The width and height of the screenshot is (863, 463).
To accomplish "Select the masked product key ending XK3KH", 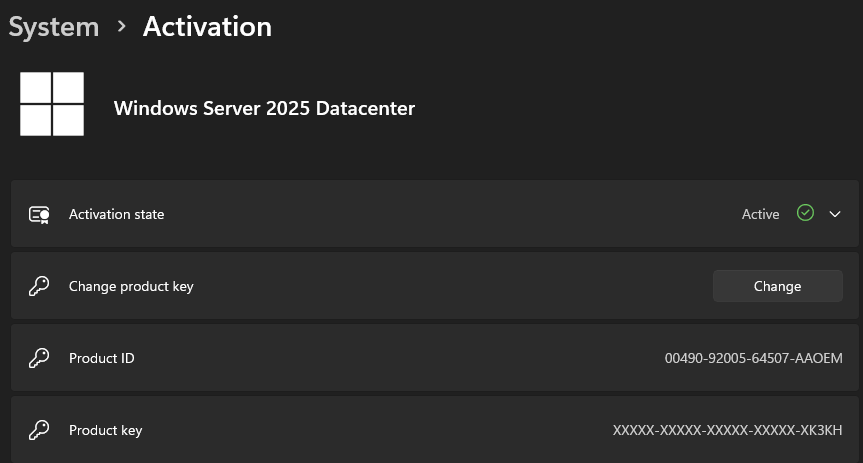I will coord(727,431).
